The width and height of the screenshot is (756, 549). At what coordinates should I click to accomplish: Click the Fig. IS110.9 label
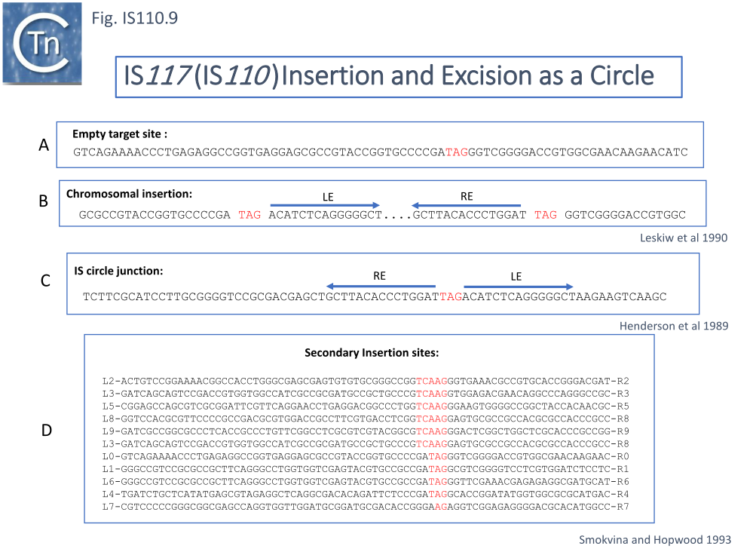click(134, 18)
